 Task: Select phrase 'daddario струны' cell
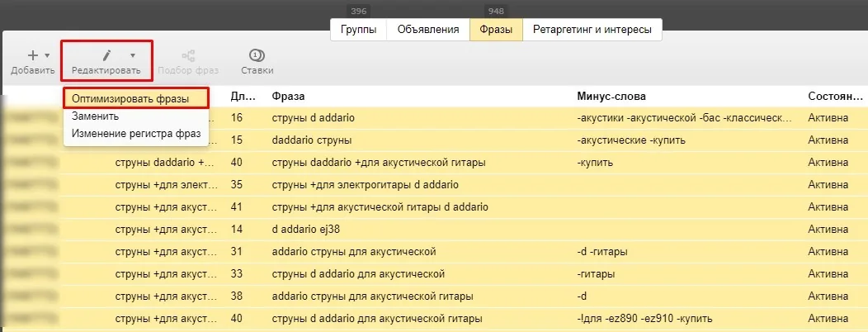[312, 140]
